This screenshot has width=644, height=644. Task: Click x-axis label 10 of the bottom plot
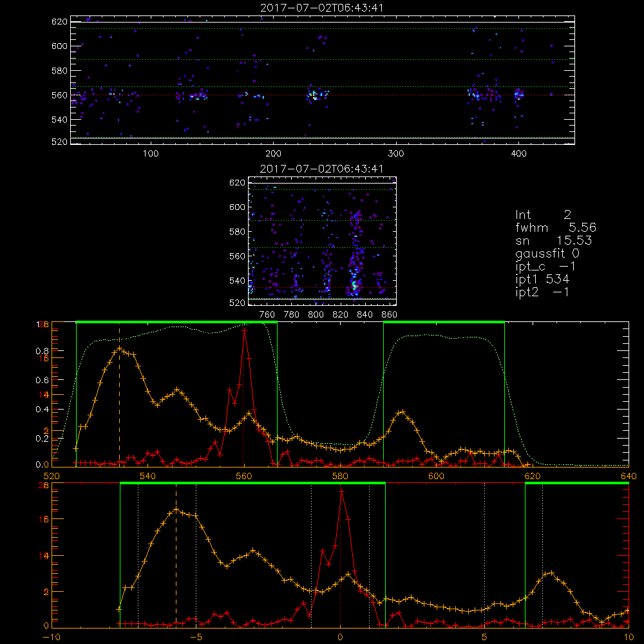pos(629,638)
